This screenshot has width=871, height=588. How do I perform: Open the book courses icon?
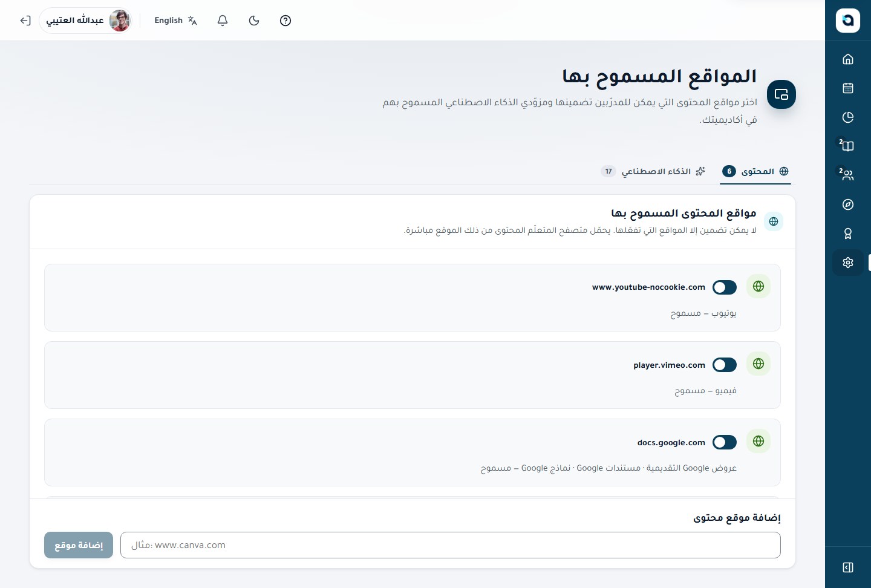click(848, 146)
